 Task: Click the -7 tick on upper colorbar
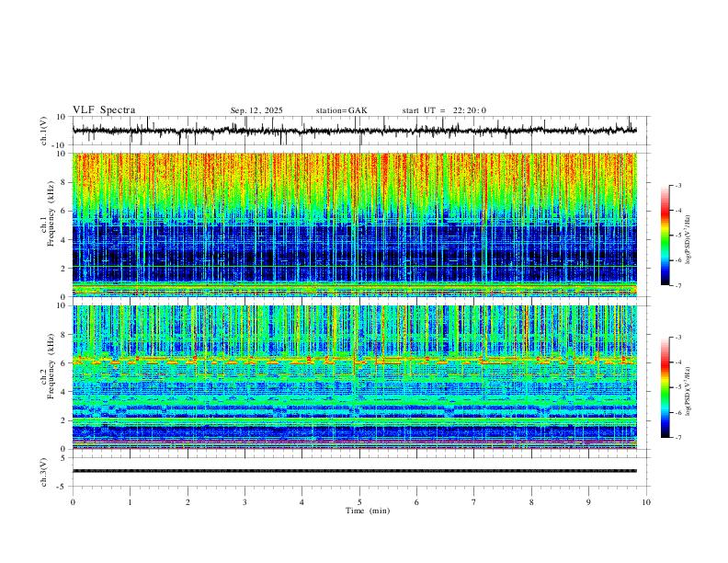coord(677,285)
